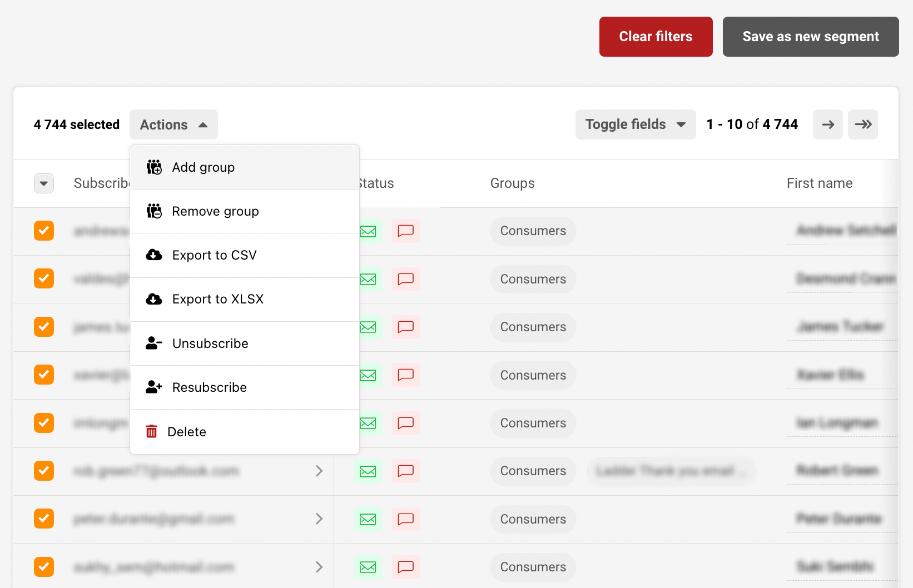
Task: Open the select-all dropdown in table header
Action: coord(44,183)
